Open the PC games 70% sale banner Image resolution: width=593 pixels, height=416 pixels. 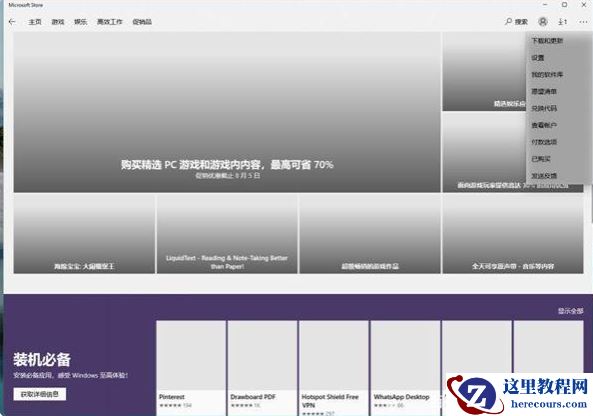[227, 112]
